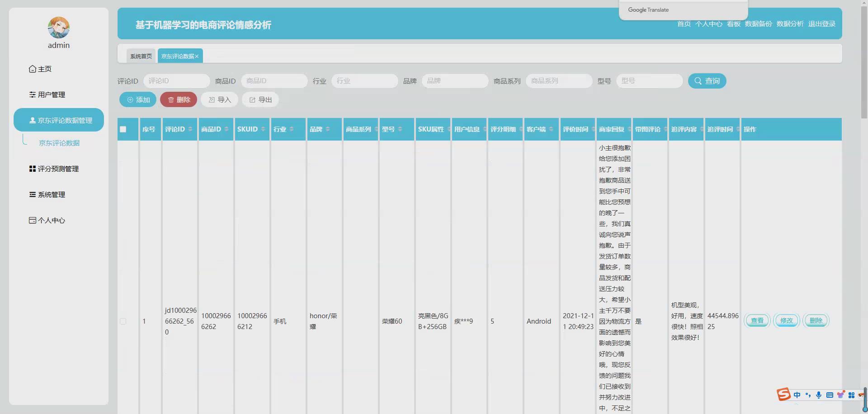Open 个人中心 in the top navigation

point(708,24)
